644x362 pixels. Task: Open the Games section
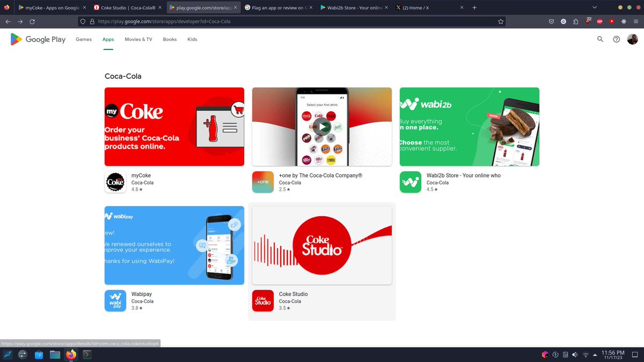(x=84, y=39)
